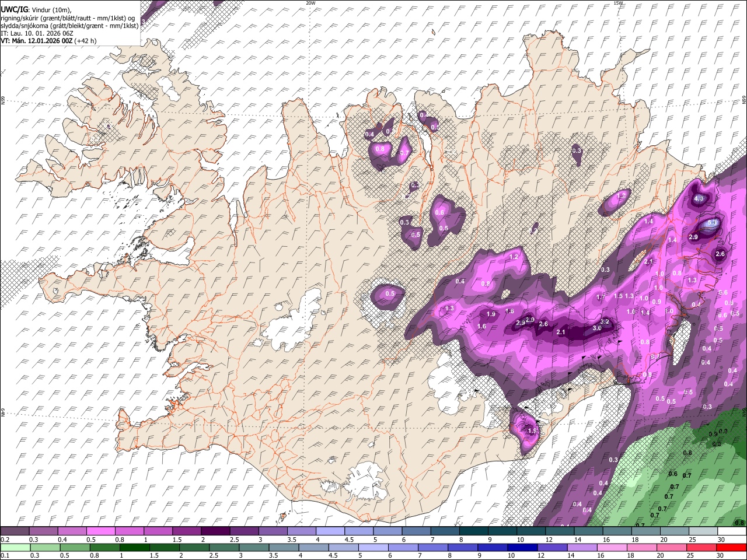This screenshot has height=560, width=747.
Task: Pick the upper legend swatch from 6 to 7
Action: [x=416, y=531]
